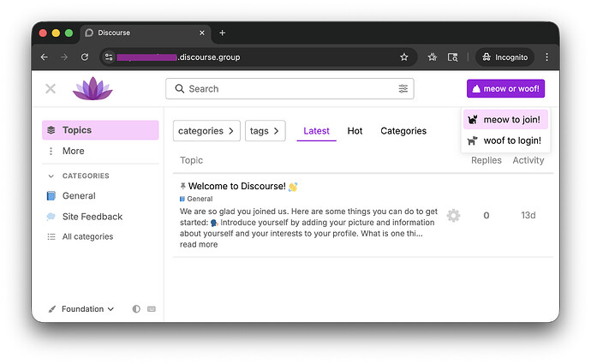The image size is (591, 364).
Task: Select meow to join! menu item
Action: (505, 120)
